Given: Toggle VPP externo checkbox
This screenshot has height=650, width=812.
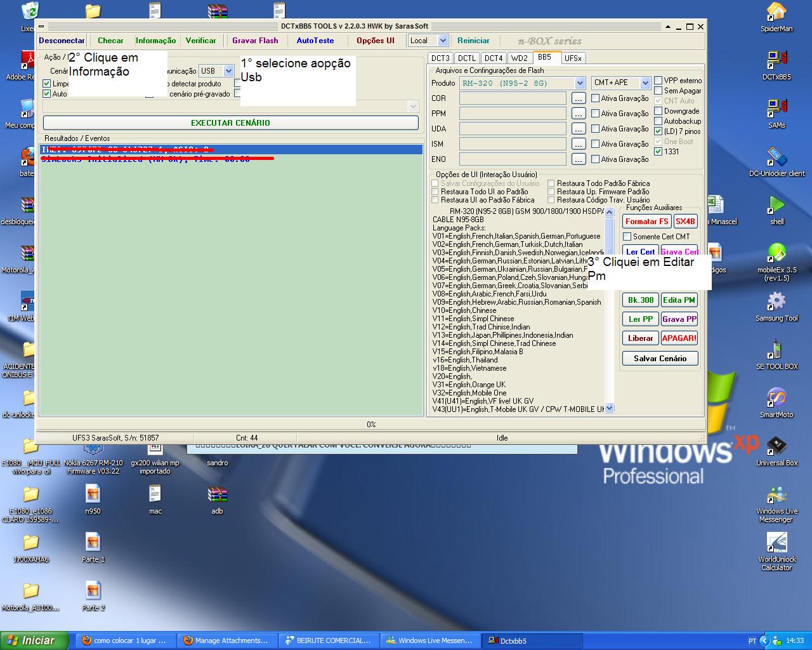Looking at the screenshot, I should (x=658, y=81).
